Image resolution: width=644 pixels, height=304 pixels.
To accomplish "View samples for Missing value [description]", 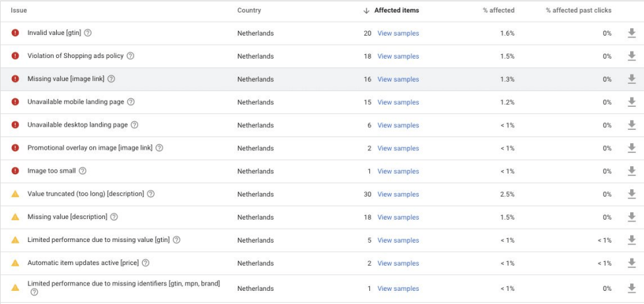I will point(398,217).
